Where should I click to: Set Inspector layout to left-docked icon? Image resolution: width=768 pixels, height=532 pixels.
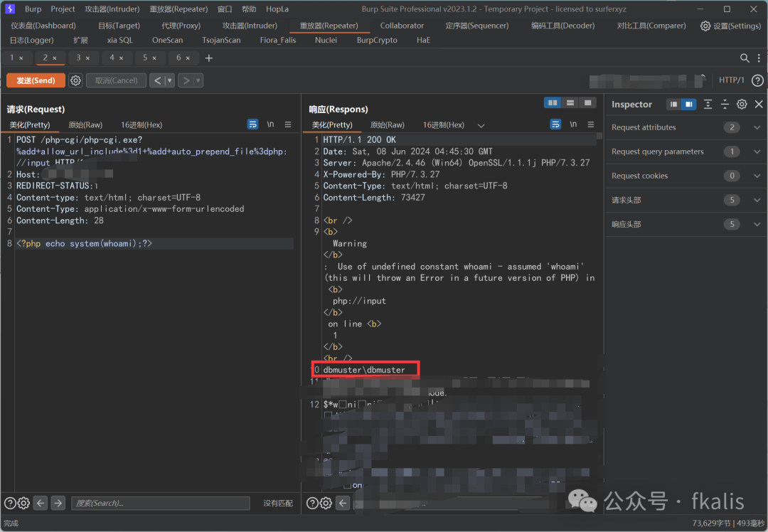(x=674, y=105)
